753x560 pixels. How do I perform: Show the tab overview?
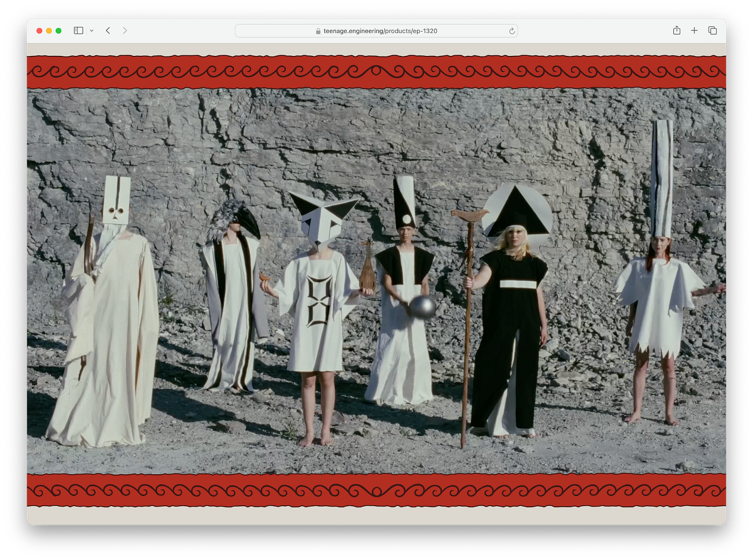point(712,31)
